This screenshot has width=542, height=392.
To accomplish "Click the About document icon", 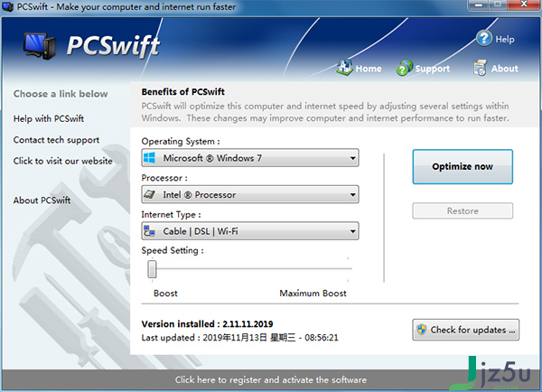I will [480, 68].
